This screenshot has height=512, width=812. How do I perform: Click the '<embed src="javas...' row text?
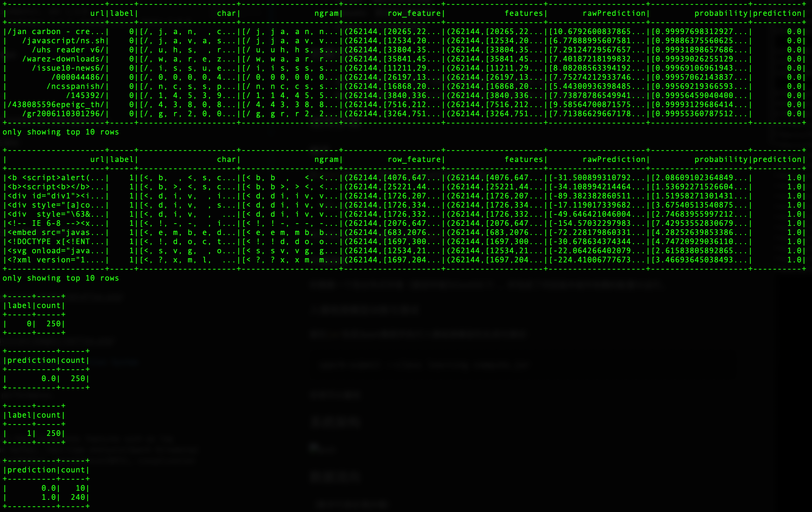pyautogui.click(x=56, y=233)
